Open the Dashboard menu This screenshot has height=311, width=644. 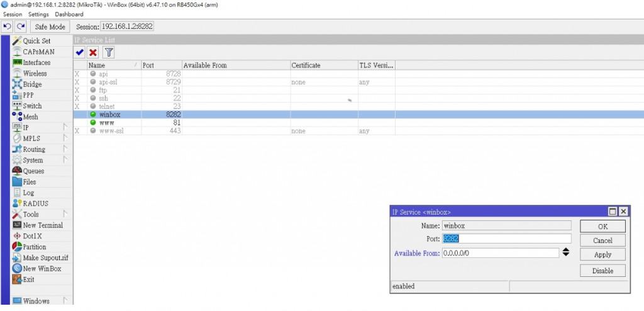[69, 14]
